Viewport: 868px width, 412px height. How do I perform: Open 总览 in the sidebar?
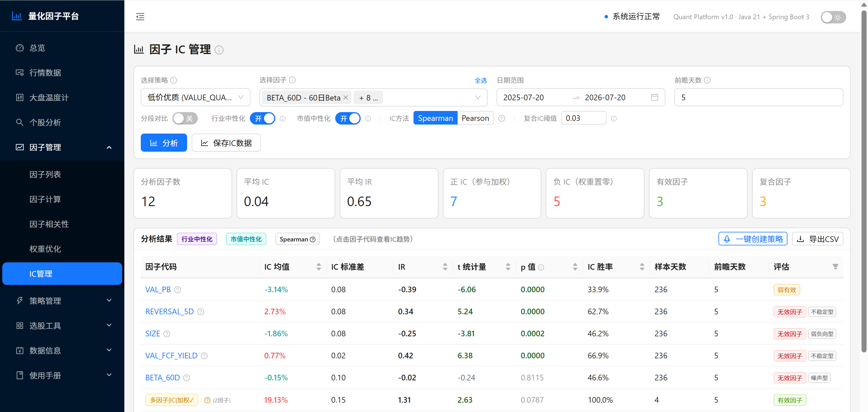(x=62, y=48)
